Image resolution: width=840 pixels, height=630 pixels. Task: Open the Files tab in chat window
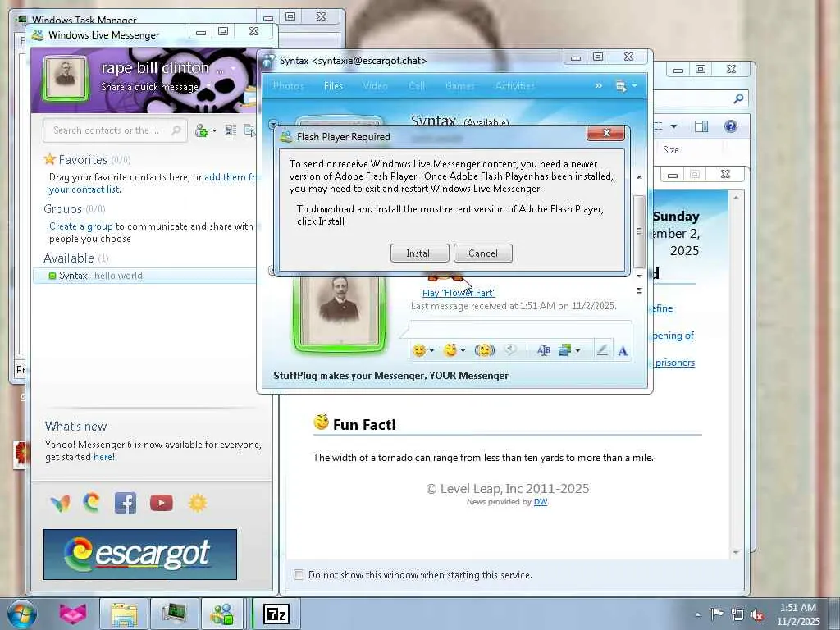tap(333, 85)
